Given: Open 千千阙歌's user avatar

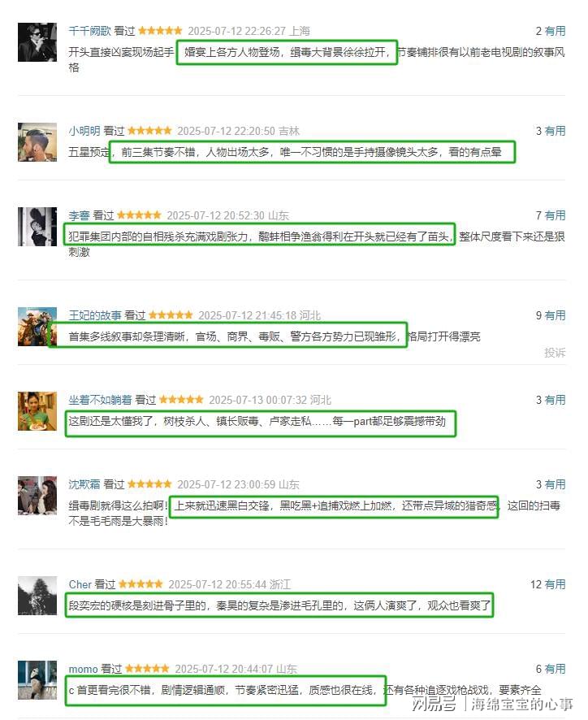Looking at the screenshot, I should point(37,42).
